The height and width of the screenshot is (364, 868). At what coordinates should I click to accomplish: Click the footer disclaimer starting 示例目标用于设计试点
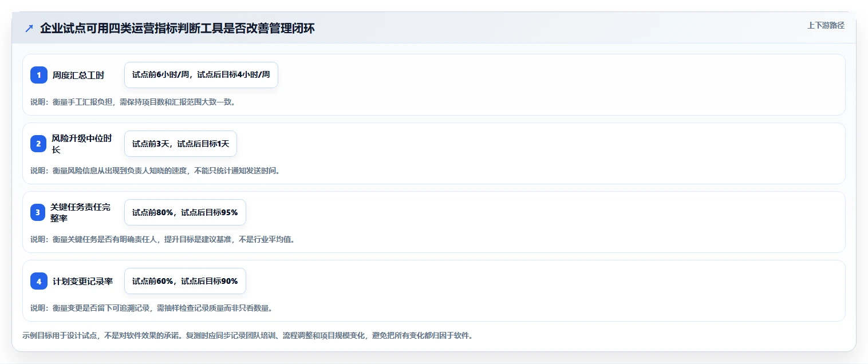(x=248, y=335)
